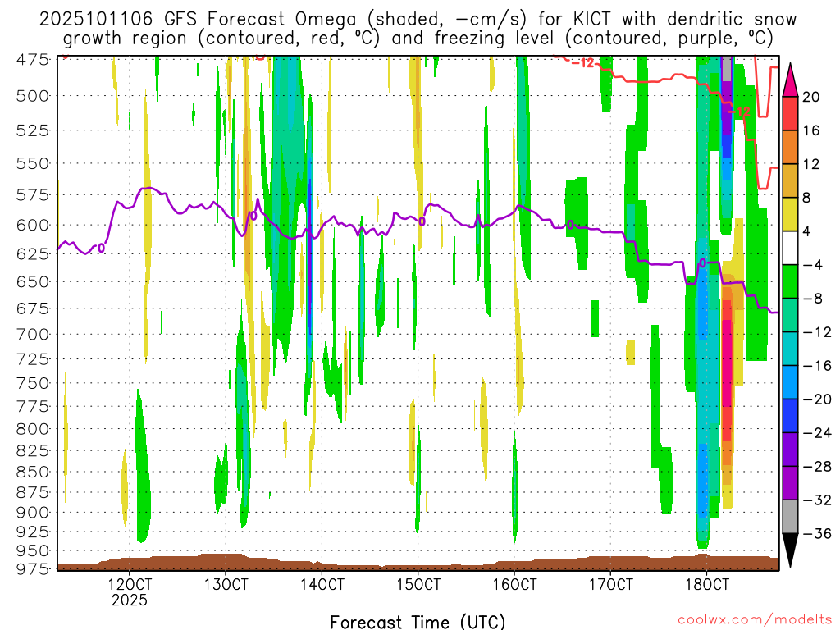Click the 700 pressure level label

click(33, 335)
